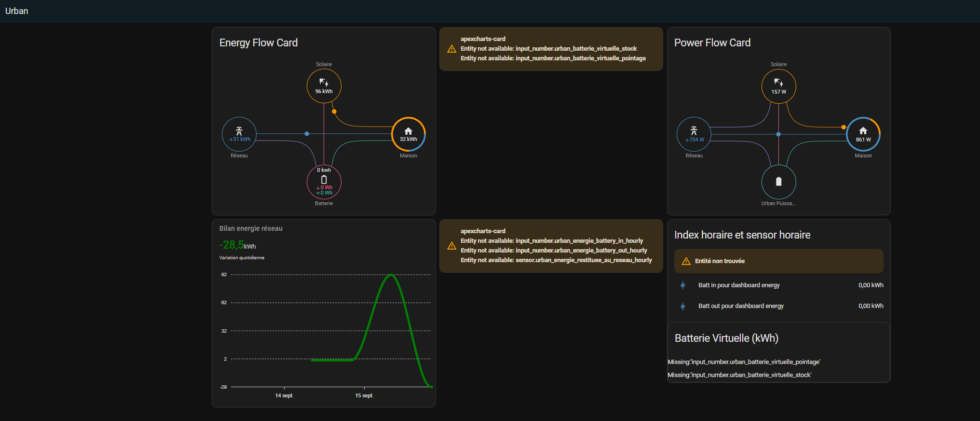Image resolution: width=980 pixels, height=421 pixels.
Task: Click warning icon on energie_battery_in_hourly apexcharts error
Action: pos(452,246)
